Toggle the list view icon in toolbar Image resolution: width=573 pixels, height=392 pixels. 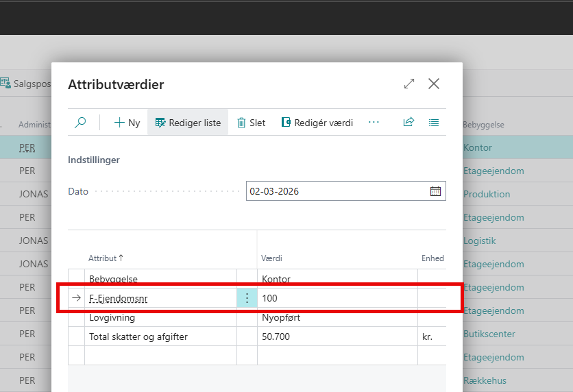[433, 122]
